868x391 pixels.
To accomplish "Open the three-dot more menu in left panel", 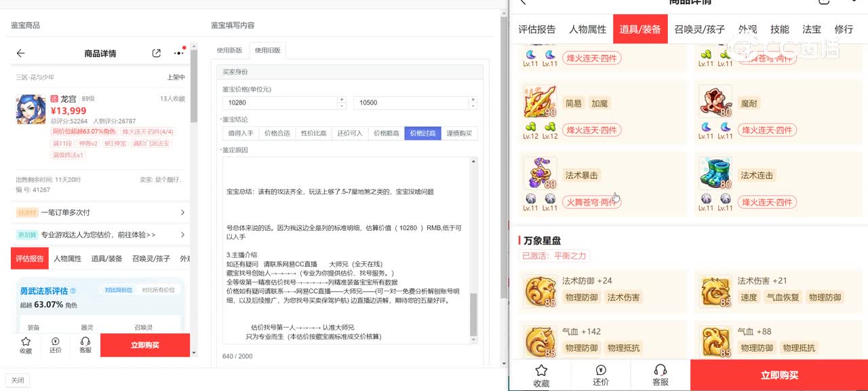I will pyautogui.click(x=178, y=53).
